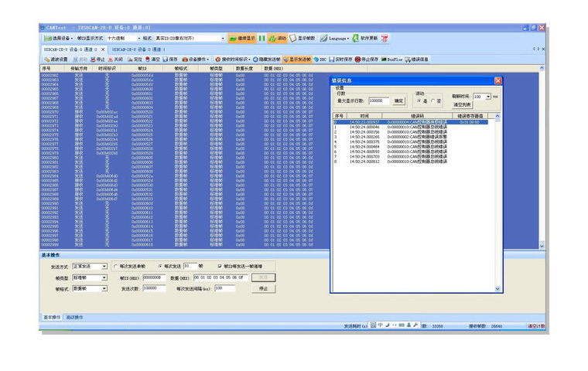
Task: Select scroll 是 radio in error dialog
Action: [x=419, y=100]
